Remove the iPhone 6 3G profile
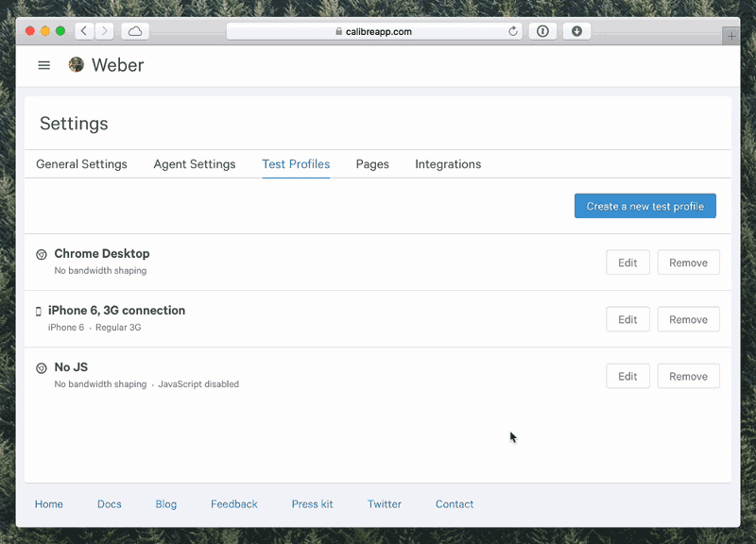 [688, 319]
